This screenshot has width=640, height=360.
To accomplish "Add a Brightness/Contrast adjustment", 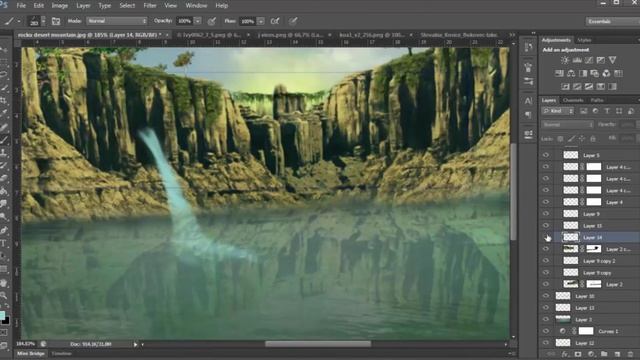I will [x=564, y=60].
